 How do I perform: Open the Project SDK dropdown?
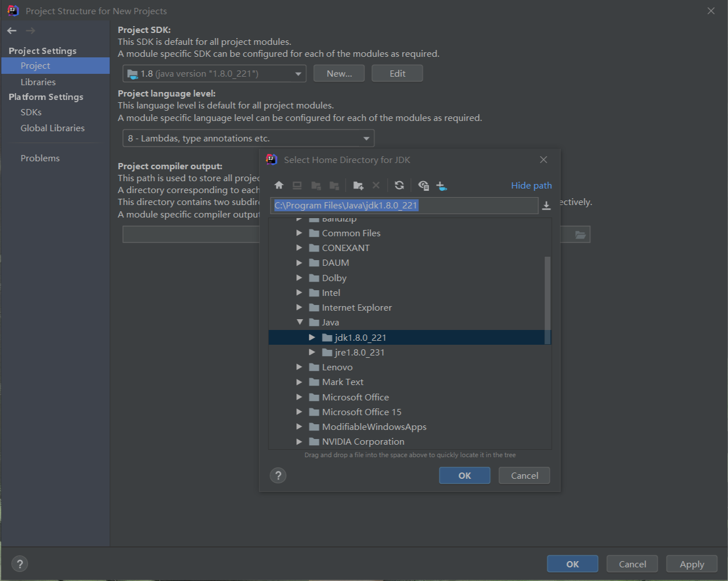pyautogui.click(x=215, y=73)
